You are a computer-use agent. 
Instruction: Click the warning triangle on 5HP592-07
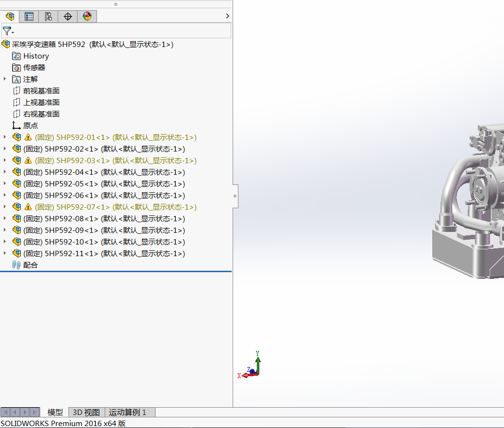(x=28, y=207)
